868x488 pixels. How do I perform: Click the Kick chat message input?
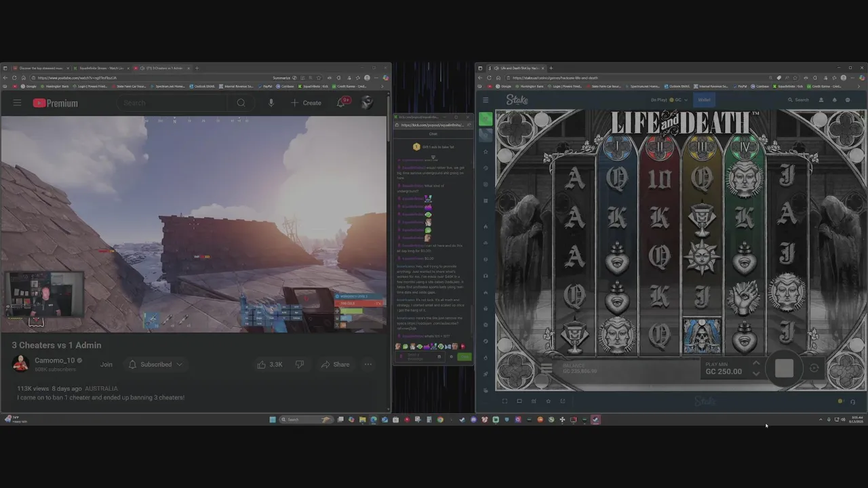coord(420,357)
